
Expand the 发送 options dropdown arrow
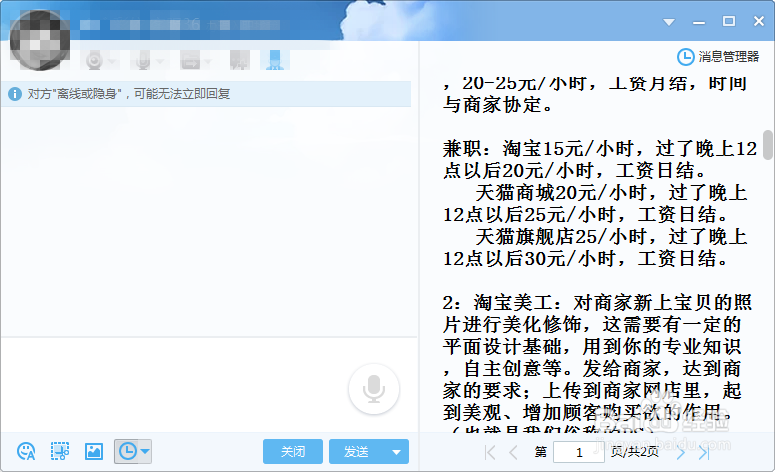(x=396, y=452)
